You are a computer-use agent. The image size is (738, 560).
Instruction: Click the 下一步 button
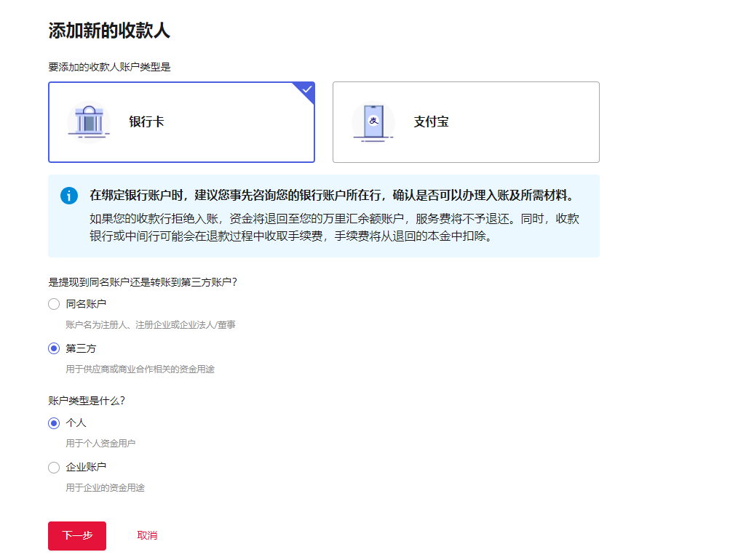(x=76, y=535)
